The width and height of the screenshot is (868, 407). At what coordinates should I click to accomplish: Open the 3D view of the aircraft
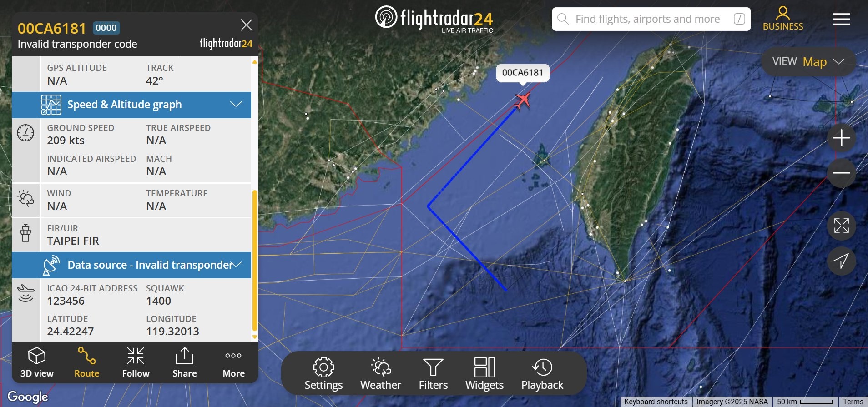point(37,362)
